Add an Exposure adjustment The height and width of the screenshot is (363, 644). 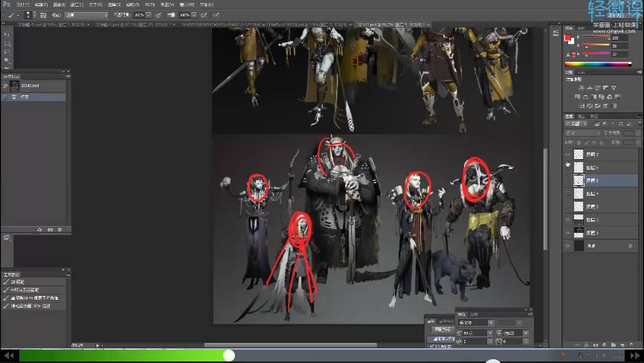point(606,88)
